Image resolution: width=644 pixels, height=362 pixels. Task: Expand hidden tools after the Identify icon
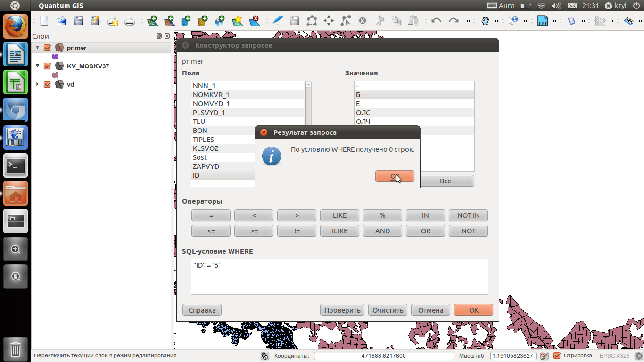(525, 21)
